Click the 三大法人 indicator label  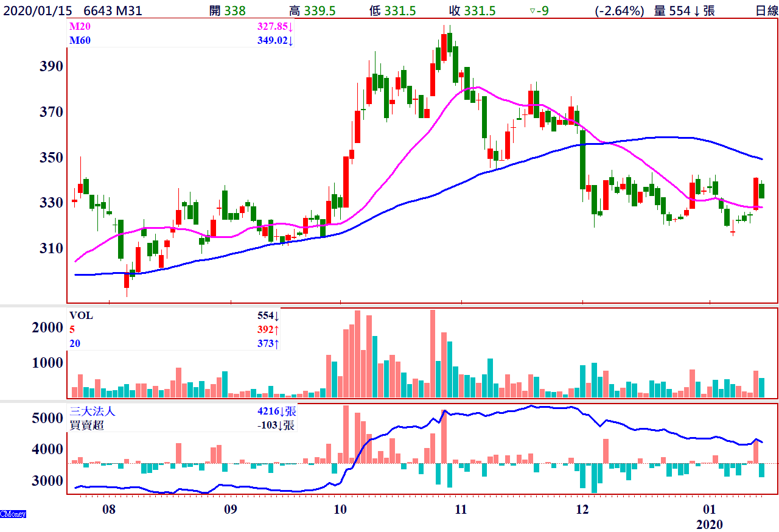[93, 412]
